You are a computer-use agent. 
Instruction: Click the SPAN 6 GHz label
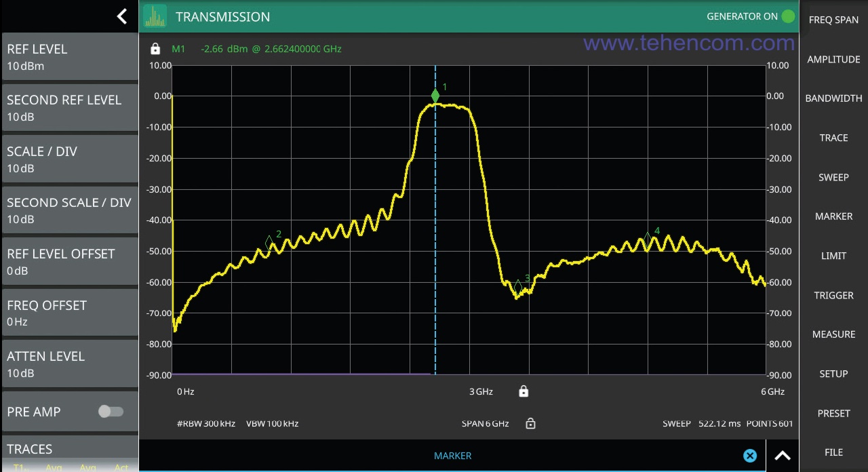pos(485,423)
